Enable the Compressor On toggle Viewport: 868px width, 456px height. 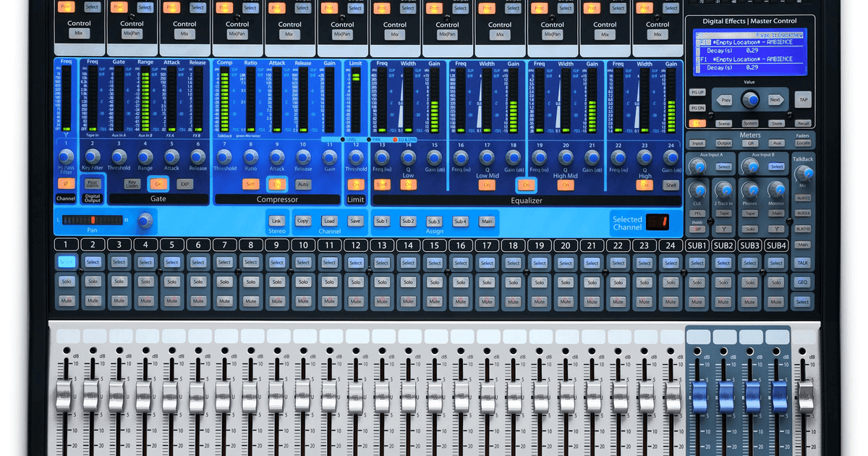click(277, 183)
